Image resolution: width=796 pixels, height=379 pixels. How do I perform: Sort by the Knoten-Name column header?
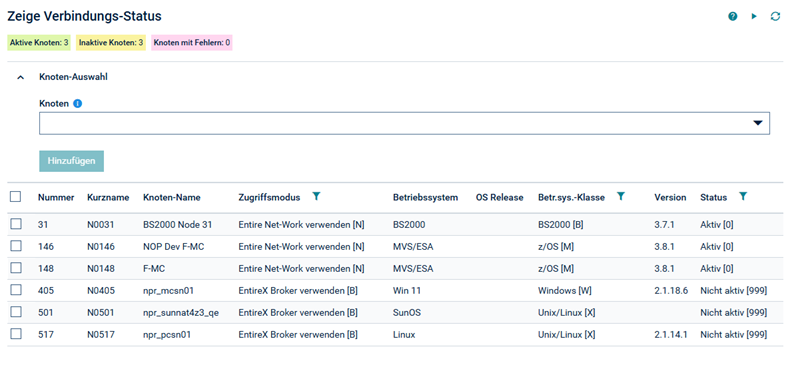[x=172, y=197]
